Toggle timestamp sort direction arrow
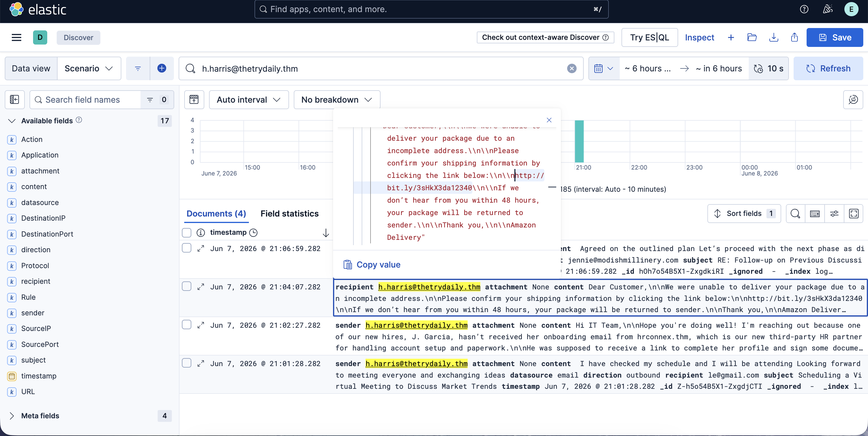This screenshot has width=868, height=436. point(325,233)
